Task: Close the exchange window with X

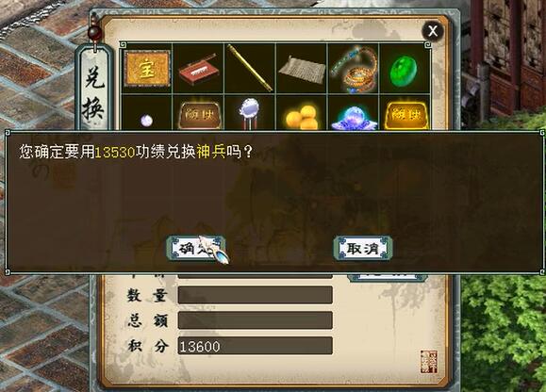Action: 433,31
